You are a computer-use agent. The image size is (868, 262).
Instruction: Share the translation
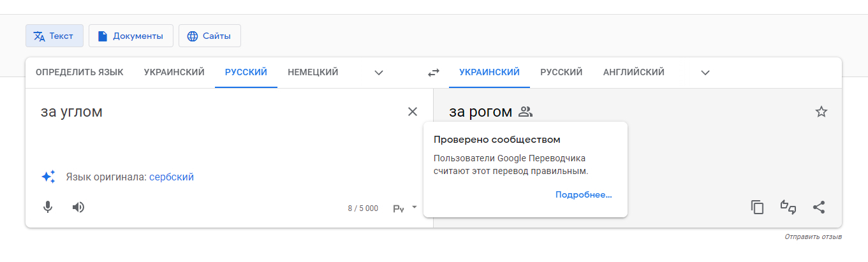tap(820, 207)
